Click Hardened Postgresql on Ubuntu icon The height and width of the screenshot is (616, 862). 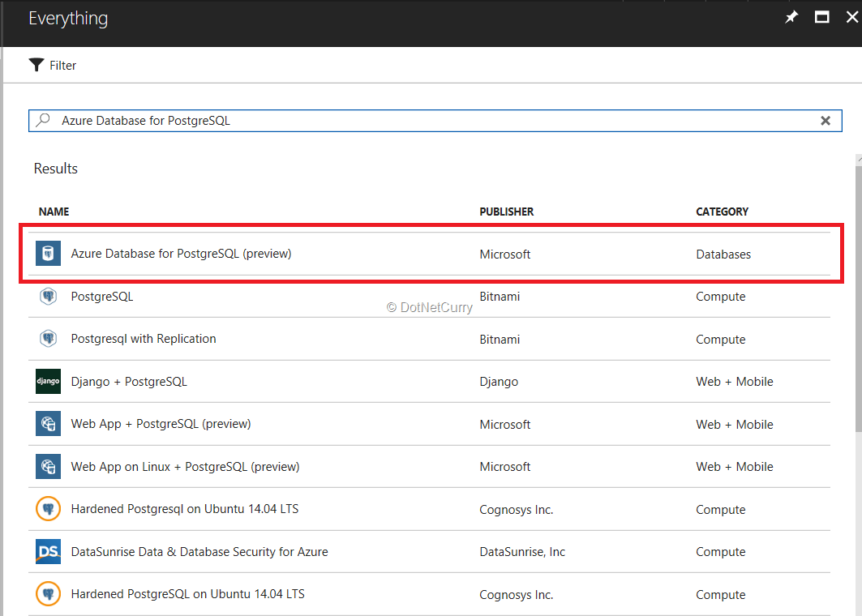coord(49,509)
